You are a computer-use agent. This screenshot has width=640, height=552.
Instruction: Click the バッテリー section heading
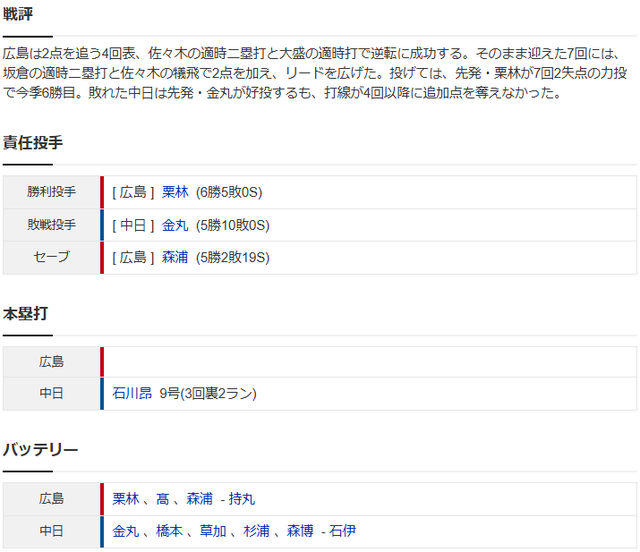click(x=40, y=450)
